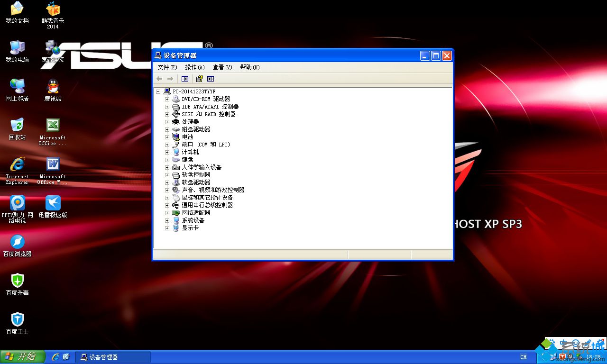Expand the 计算机 category
607x364 pixels.
(x=167, y=152)
